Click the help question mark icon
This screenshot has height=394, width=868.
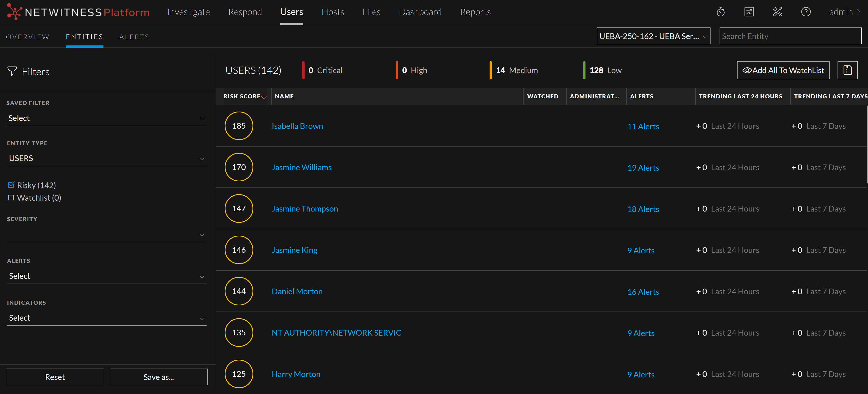[806, 12]
